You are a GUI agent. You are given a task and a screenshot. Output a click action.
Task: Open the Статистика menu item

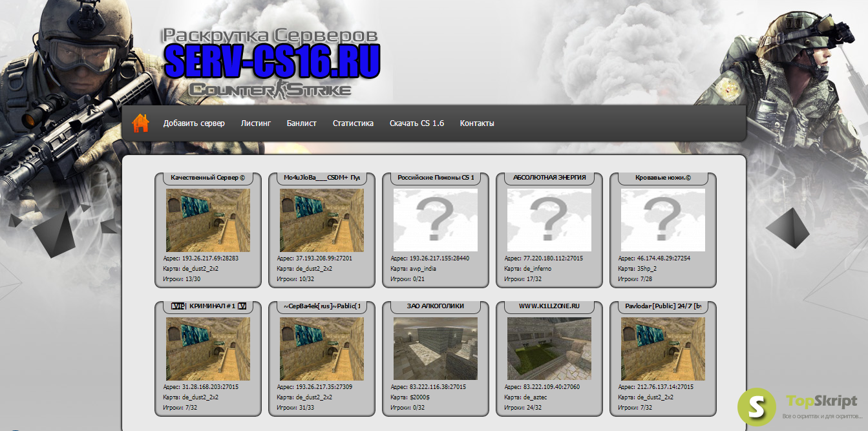coord(353,123)
